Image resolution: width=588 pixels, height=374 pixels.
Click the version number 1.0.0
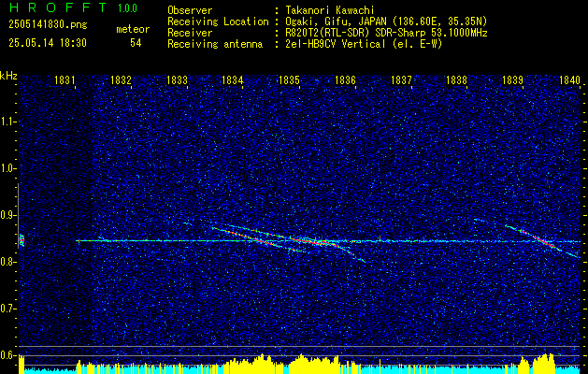[x=127, y=8]
